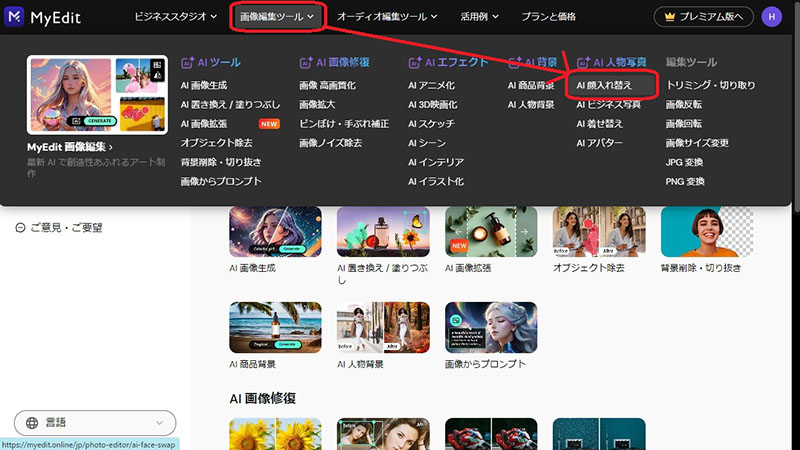Select AI アバター menu item
The width and height of the screenshot is (800, 450).
(x=599, y=143)
